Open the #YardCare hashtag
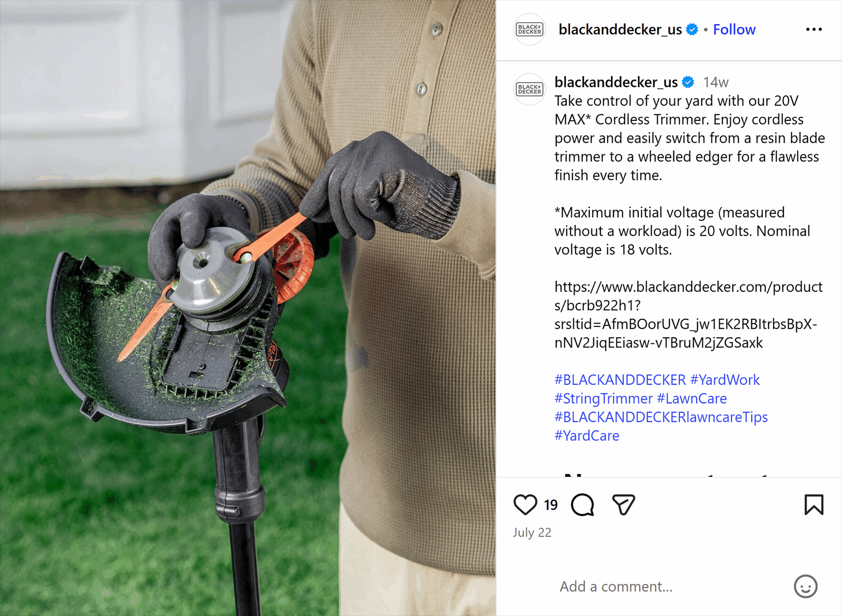 [587, 436]
